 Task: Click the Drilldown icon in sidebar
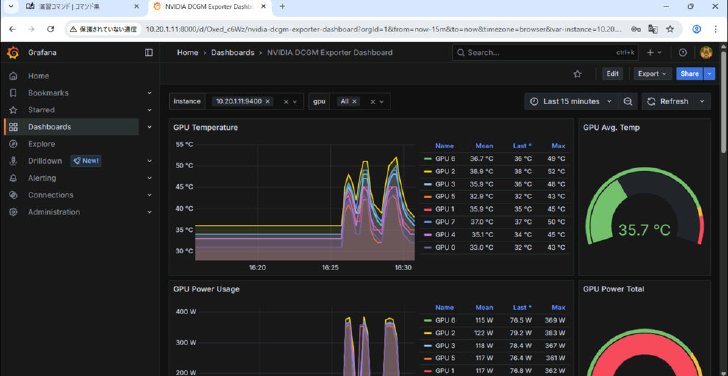(x=13, y=161)
